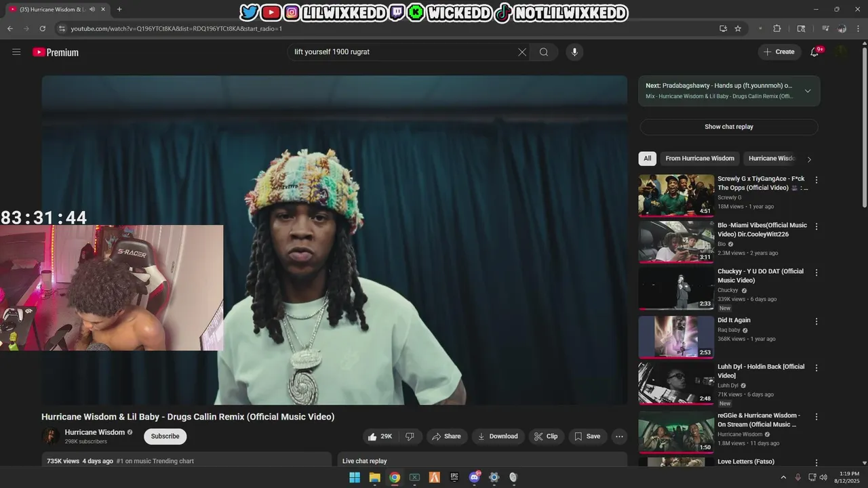Open options for Blo Miami Vibes video
The height and width of the screenshot is (488, 868).
point(816,226)
